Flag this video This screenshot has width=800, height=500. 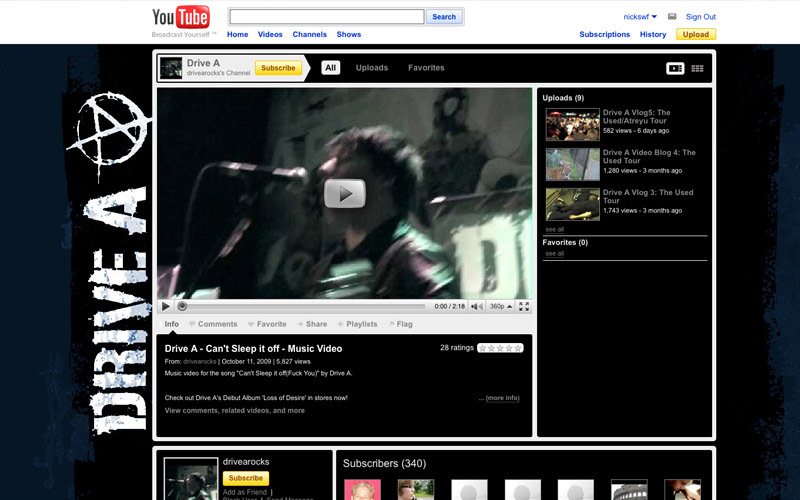(x=401, y=324)
